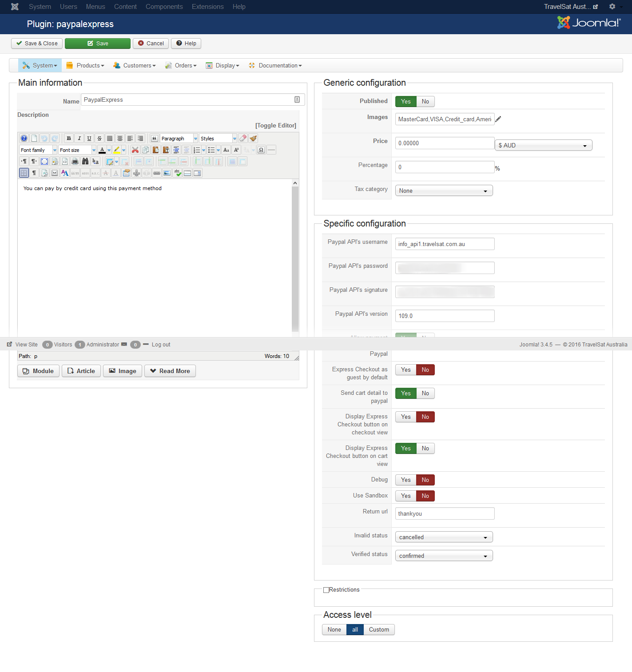632x672 pixels.
Task: Click the editor Help icon
Action: (x=24, y=139)
